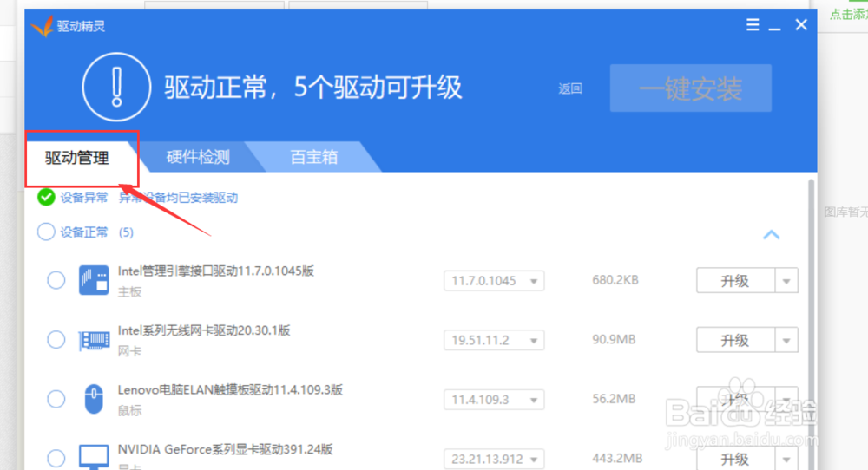Tick the NVIDIA GeForce显卡驱动 selection circle
This screenshot has height=470, width=868.
coord(56,459)
